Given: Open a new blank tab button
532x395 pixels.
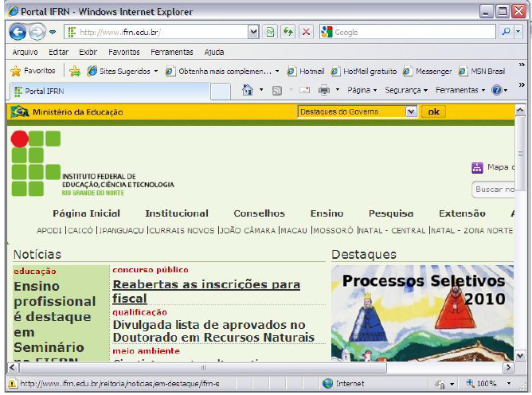Looking at the screenshot, I should click(220, 92).
